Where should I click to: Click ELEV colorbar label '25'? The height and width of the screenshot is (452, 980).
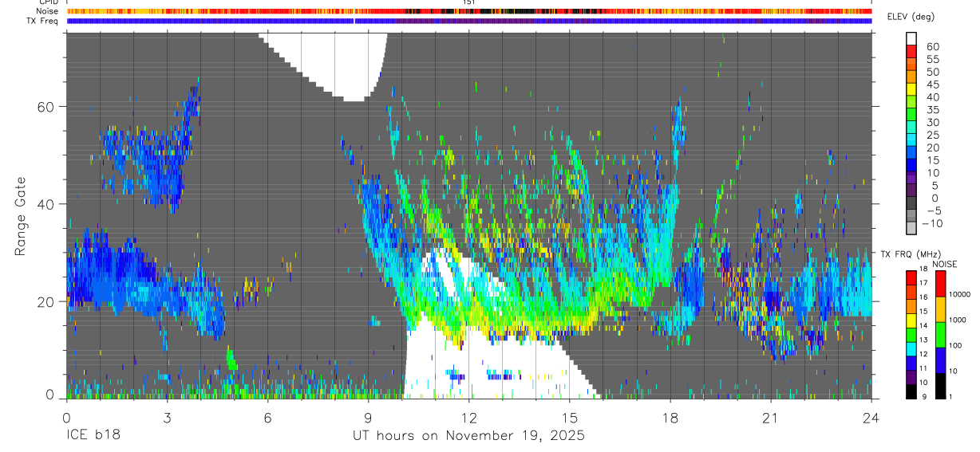[x=934, y=136]
